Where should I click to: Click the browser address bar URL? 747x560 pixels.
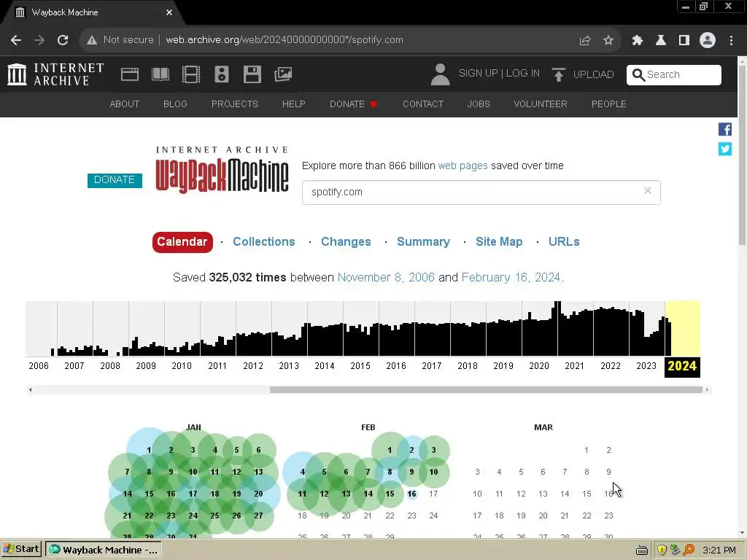point(285,40)
